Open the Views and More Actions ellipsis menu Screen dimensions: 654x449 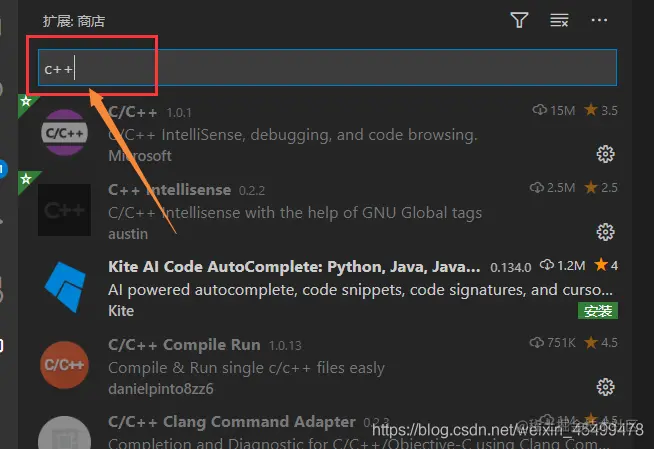(599, 20)
